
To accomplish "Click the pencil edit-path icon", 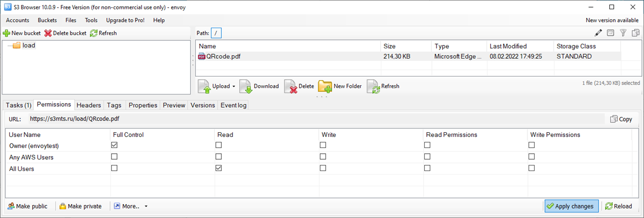I will click(x=599, y=33).
